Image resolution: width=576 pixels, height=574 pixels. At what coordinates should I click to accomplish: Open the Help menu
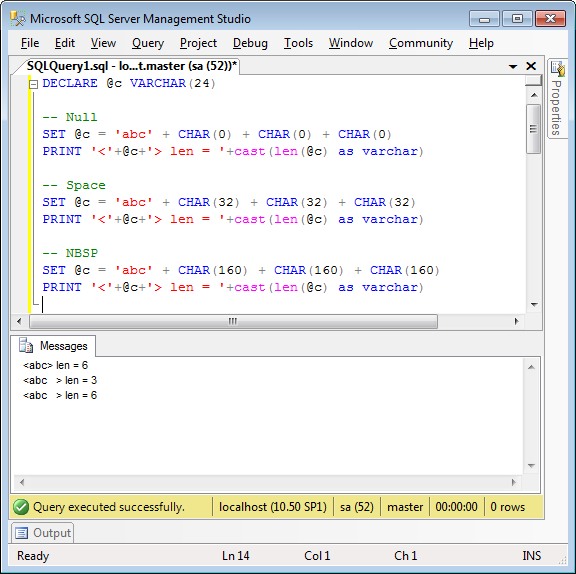481,43
